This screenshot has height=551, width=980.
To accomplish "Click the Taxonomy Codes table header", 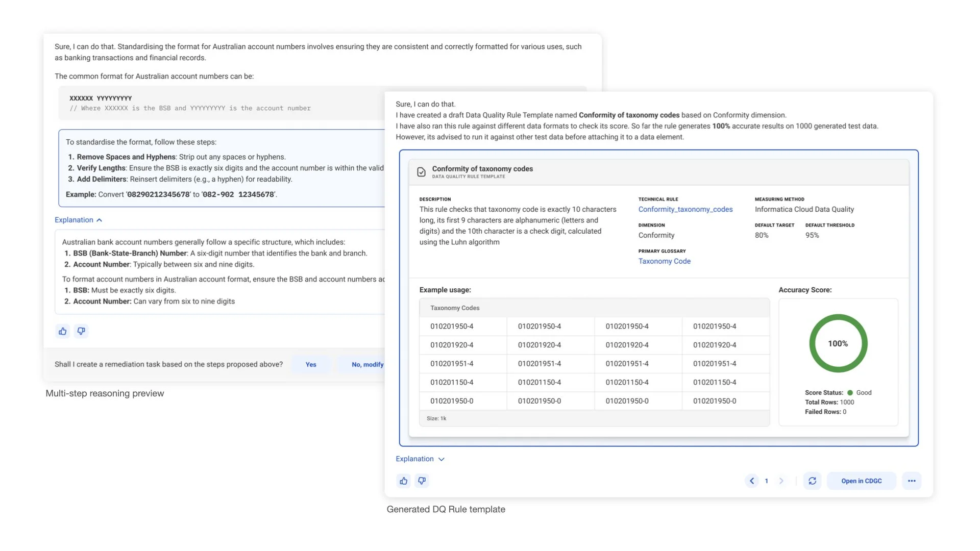I will (x=455, y=308).
